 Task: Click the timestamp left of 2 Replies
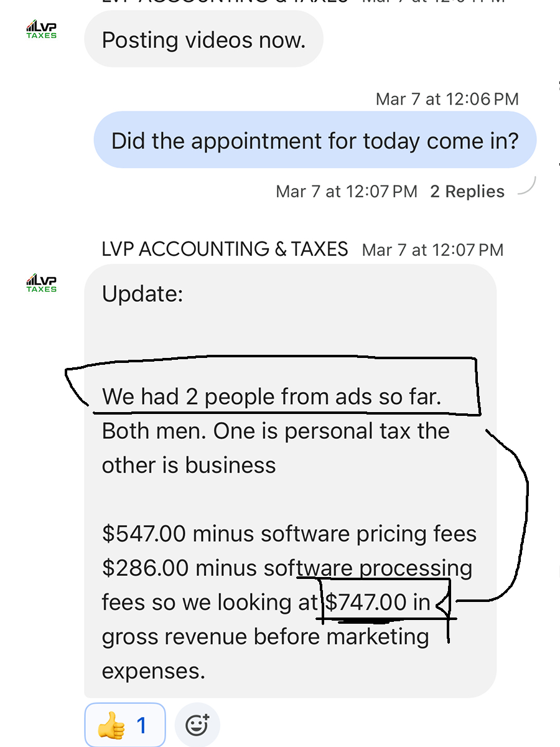click(347, 191)
